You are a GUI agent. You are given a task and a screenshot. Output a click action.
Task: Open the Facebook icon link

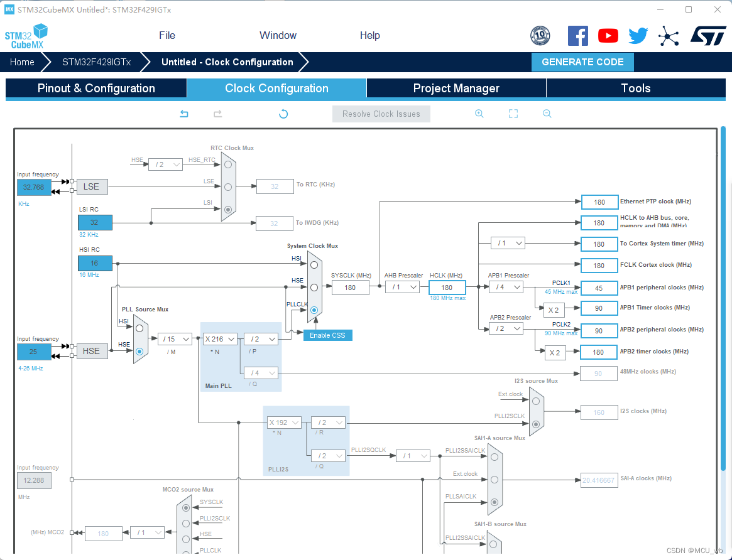[x=577, y=36]
